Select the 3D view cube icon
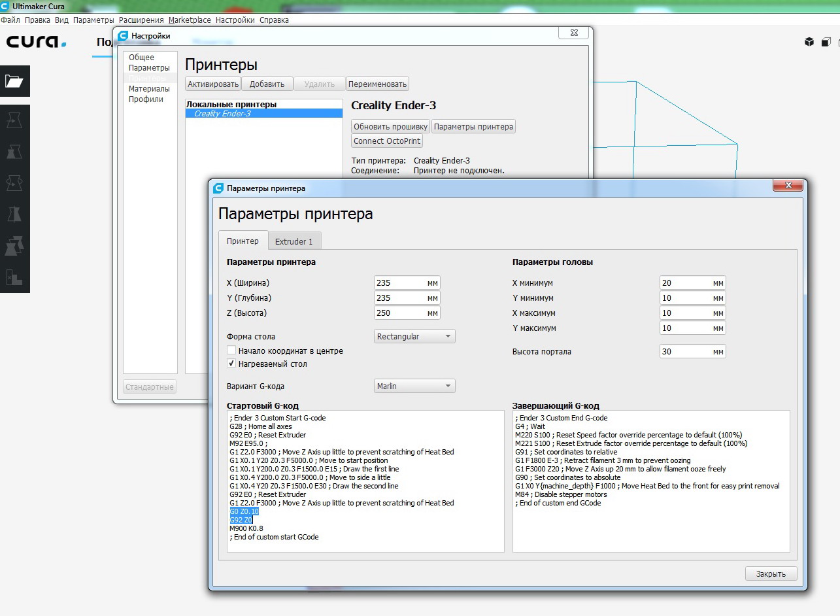Viewport: 840px width, 616px height. pos(809,42)
